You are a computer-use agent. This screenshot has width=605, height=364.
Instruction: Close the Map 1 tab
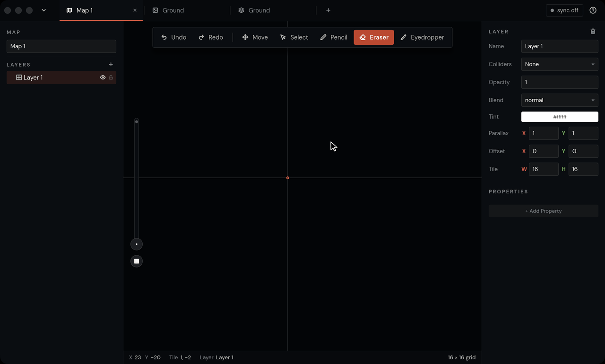(x=135, y=10)
